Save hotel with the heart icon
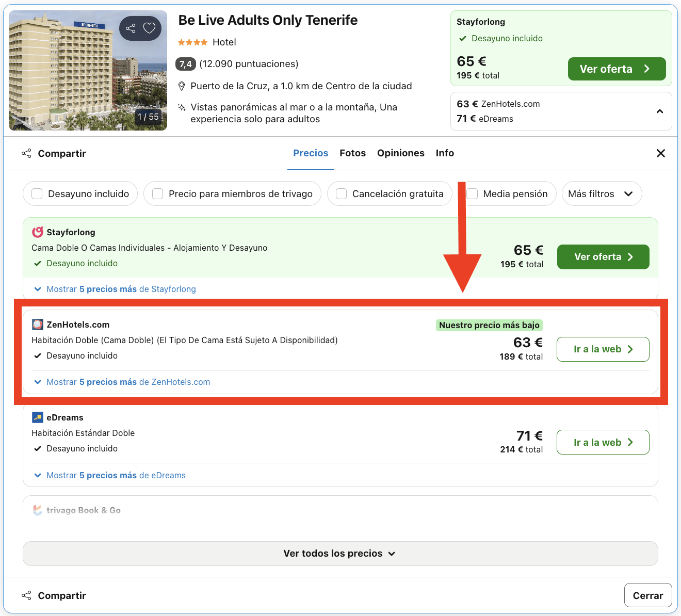 [149, 28]
